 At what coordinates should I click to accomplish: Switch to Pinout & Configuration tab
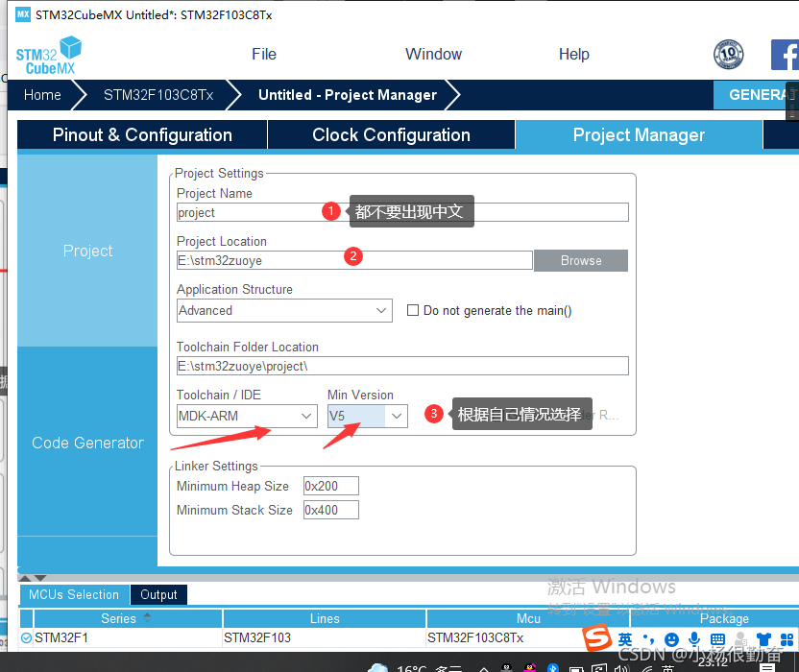coord(142,135)
